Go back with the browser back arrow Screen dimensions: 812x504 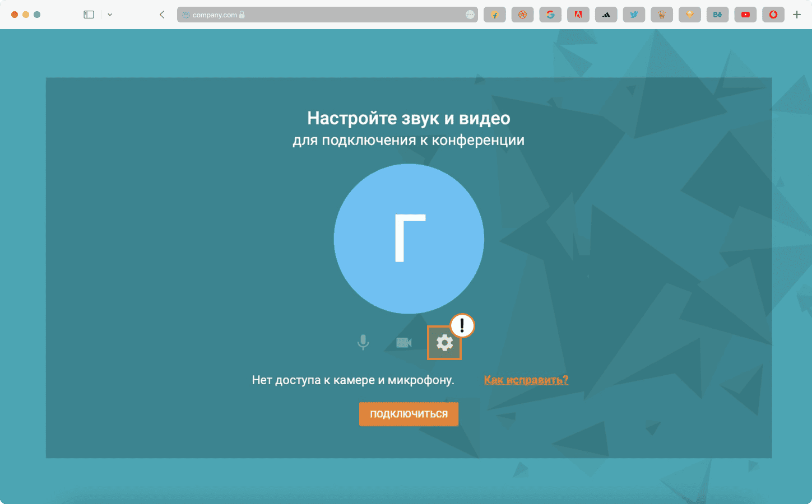pos(162,15)
